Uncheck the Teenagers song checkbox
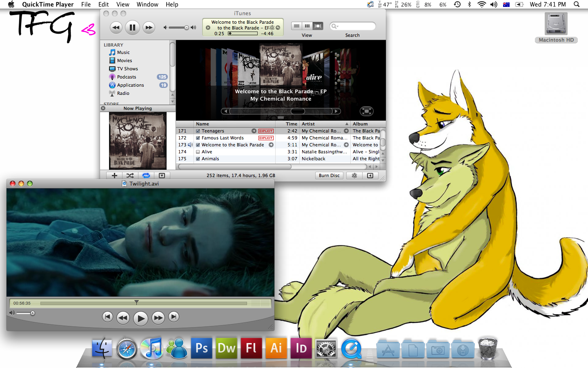 point(198,131)
